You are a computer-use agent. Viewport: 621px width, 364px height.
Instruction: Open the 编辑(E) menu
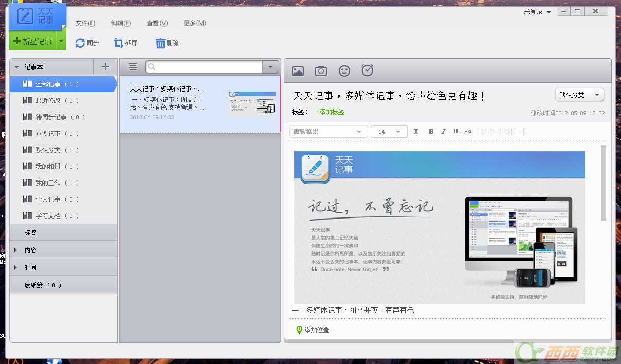[121, 23]
